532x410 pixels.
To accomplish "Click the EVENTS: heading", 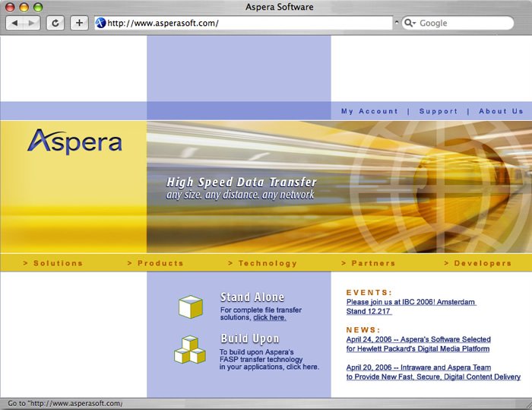I will pos(369,292).
